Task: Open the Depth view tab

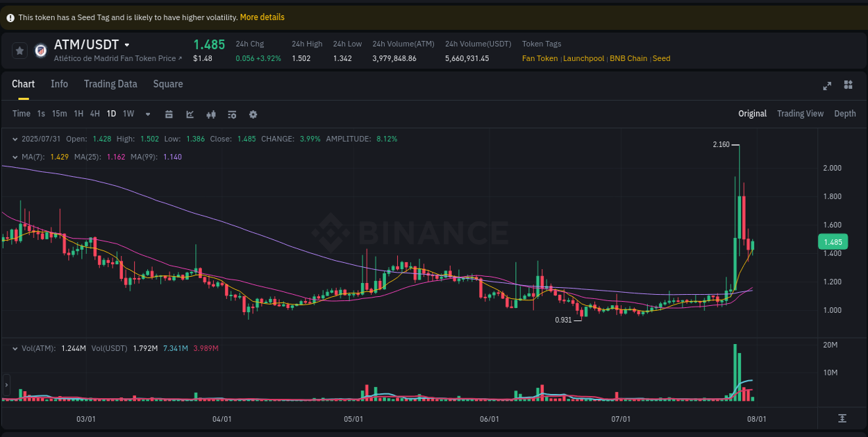Action: pos(845,113)
